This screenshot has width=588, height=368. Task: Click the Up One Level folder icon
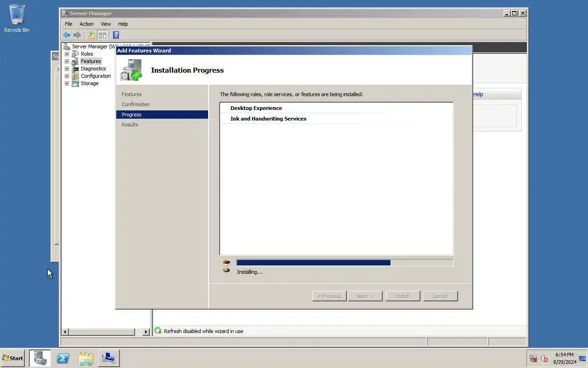tap(91, 35)
